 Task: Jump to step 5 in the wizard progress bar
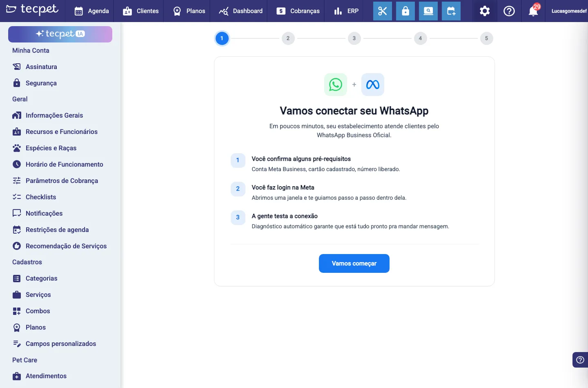pyautogui.click(x=486, y=38)
